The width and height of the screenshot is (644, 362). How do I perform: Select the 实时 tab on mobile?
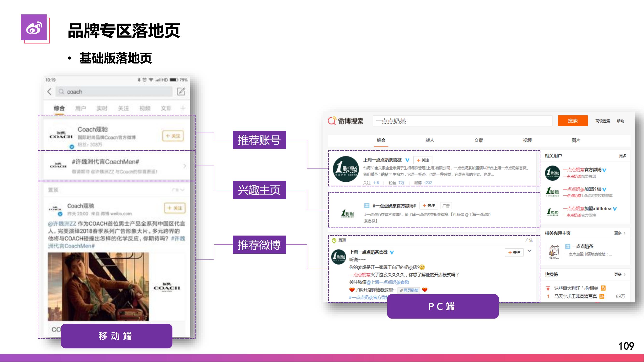tap(102, 108)
